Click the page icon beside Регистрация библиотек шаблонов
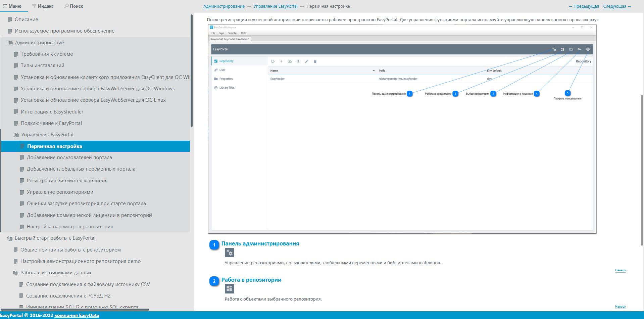 click(22, 181)
